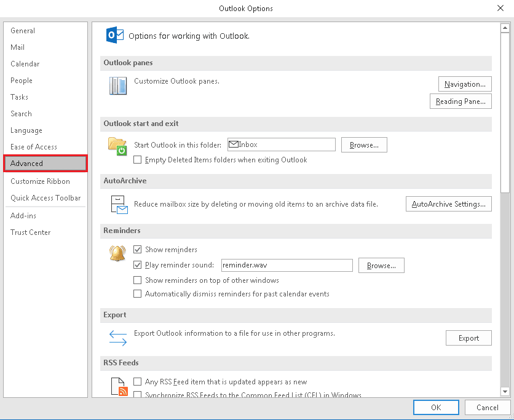
Task: Click the AutoArchive mailbox icon
Action: click(119, 205)
